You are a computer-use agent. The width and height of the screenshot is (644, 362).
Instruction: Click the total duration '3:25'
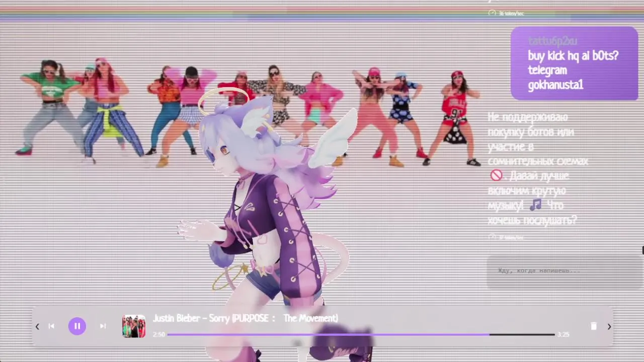tap(563, 334)
